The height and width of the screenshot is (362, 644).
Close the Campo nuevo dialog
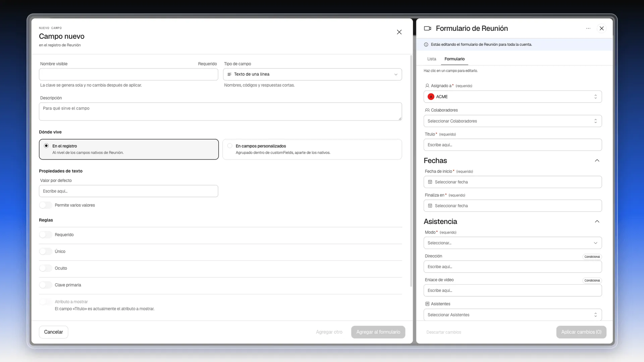tap(399, 32)
